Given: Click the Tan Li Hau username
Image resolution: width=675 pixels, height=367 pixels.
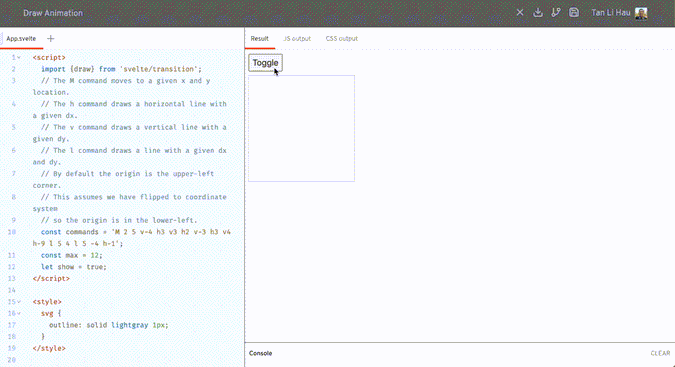Looking at the screenshot, I should pyautogui.click(x=610, y=12).
